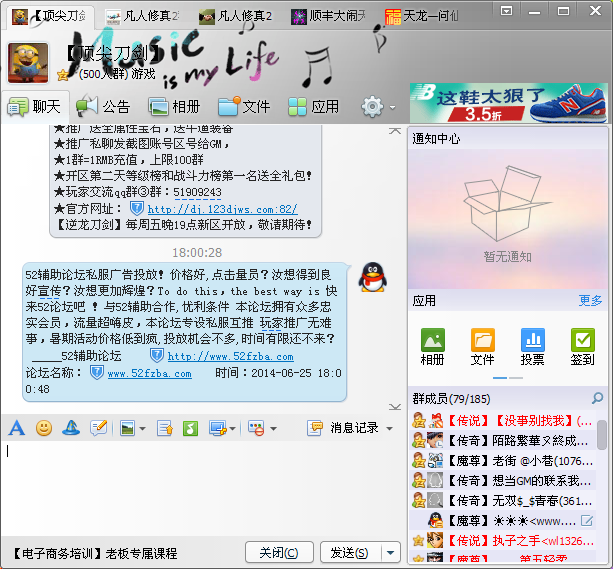Open picture options dropdown arrow
613x569 pixels.
[x=142, y=429]
